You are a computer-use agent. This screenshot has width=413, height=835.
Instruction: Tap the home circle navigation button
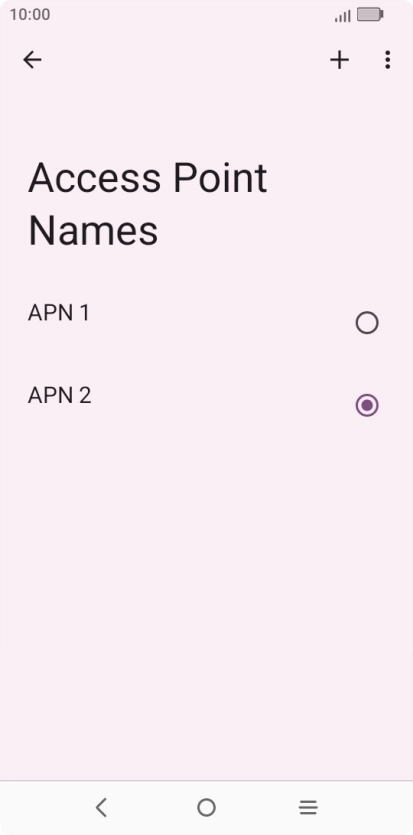pyautogui.click(x=206, y=807)
